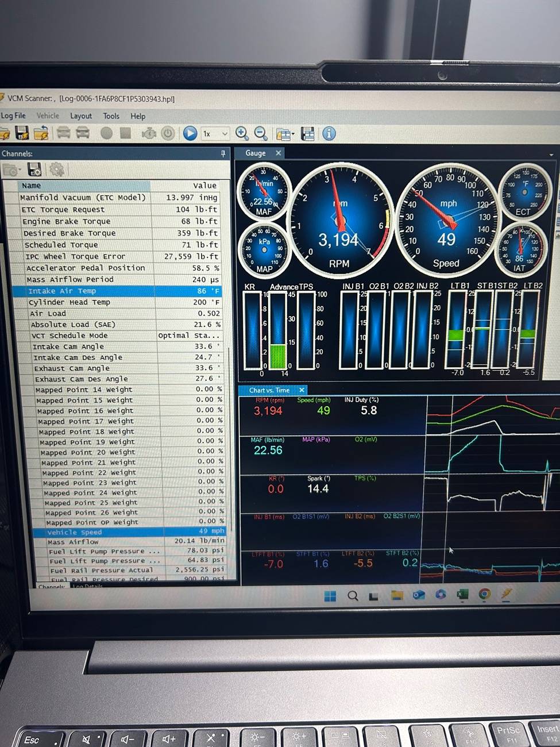Open the Tools menu
This screenshot has height=747, width=560.
(x=111, y=115)
